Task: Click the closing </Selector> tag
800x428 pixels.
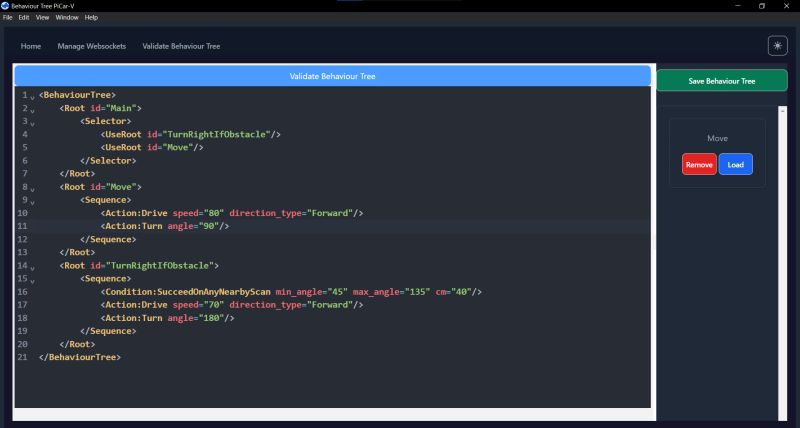Action: (x=108, y=160)
